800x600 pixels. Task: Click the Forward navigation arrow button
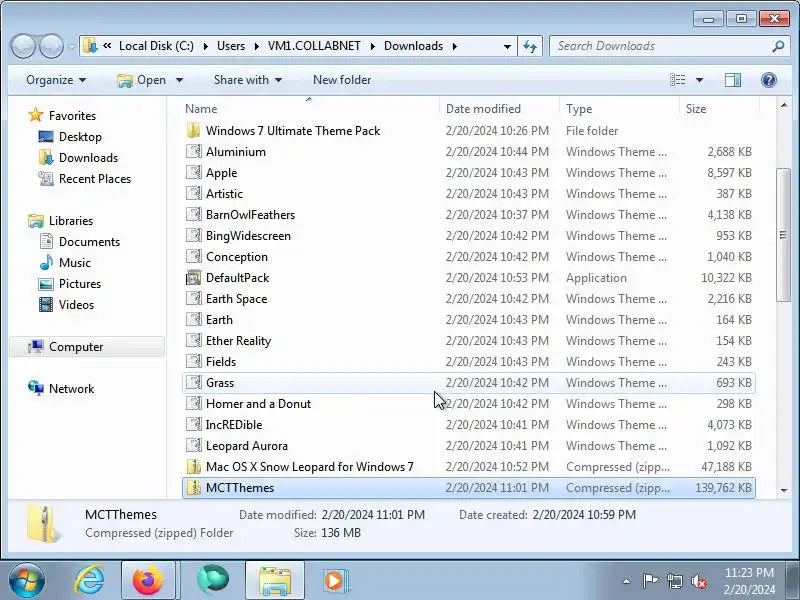[51, 46]
